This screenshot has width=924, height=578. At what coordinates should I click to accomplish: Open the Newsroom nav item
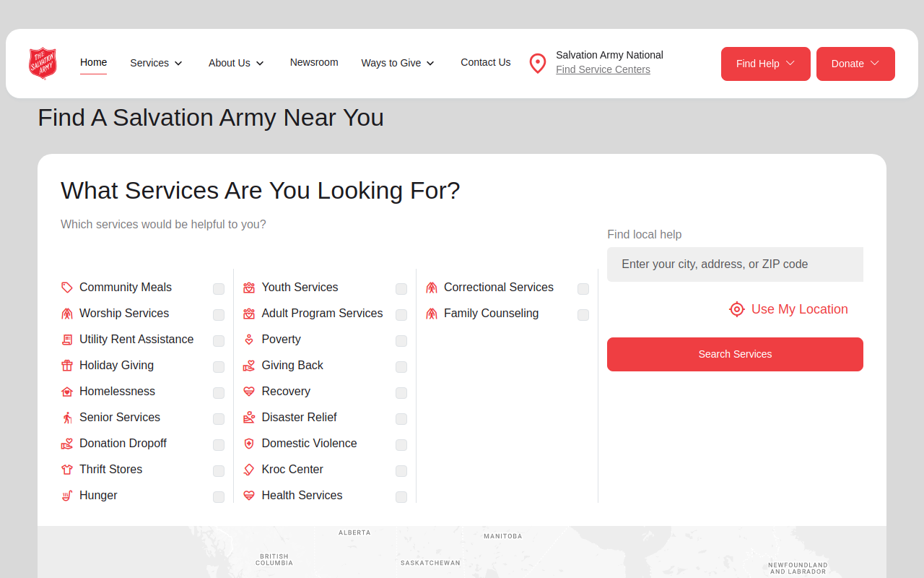[314, 63]
